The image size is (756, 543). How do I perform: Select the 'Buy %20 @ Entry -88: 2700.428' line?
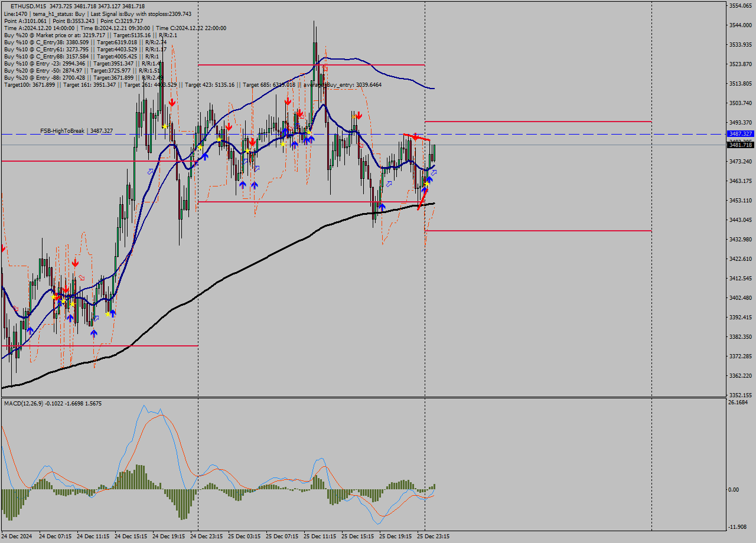pos(83,77)
